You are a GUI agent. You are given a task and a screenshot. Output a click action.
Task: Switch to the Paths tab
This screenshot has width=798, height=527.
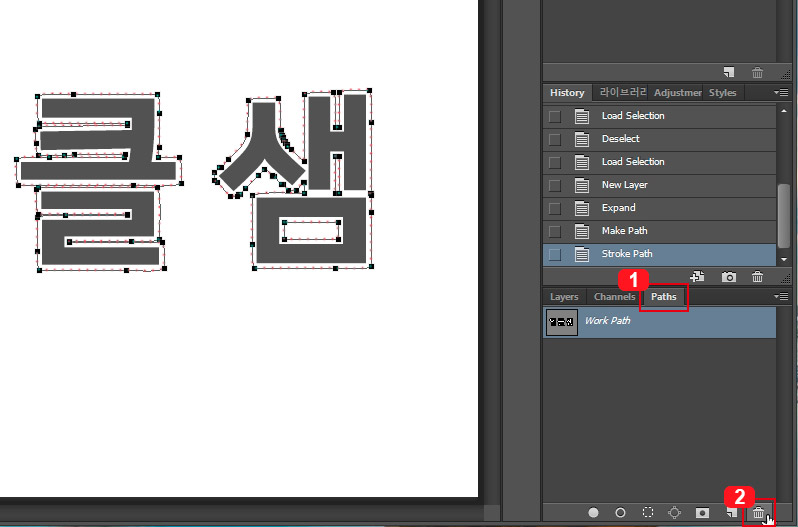tap(664, 297)
